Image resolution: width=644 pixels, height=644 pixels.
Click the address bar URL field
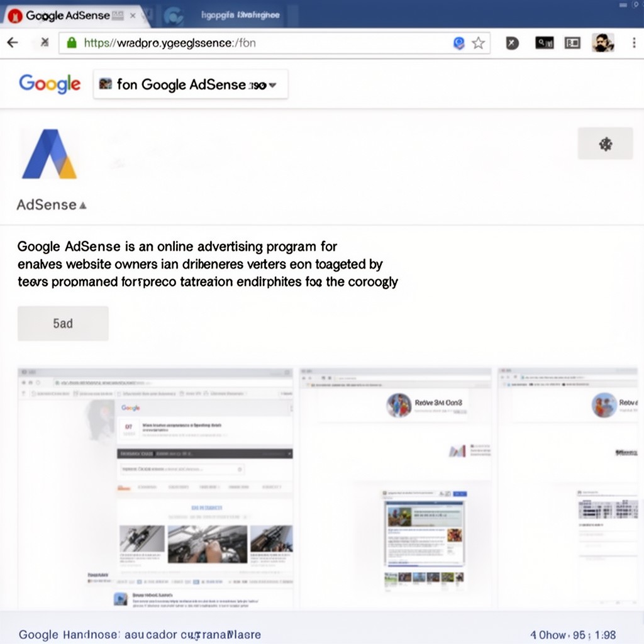(274, 43)
